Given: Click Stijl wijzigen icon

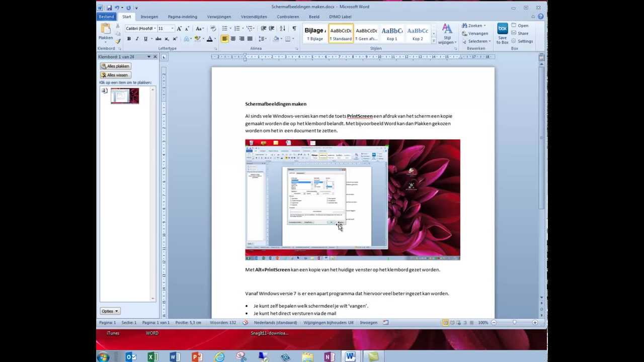Looking at the screenshot, I should tap(447, 29).
